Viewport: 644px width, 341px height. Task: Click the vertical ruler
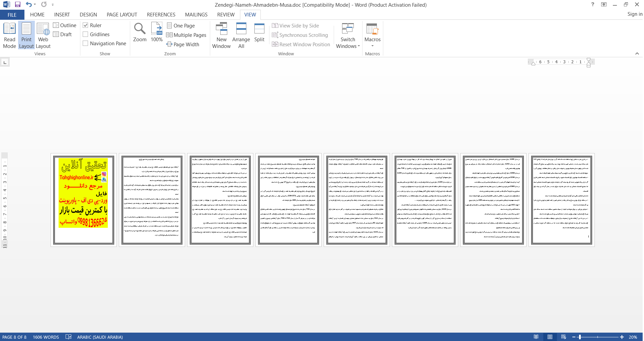pyautogui.click(x=5, y=201)
